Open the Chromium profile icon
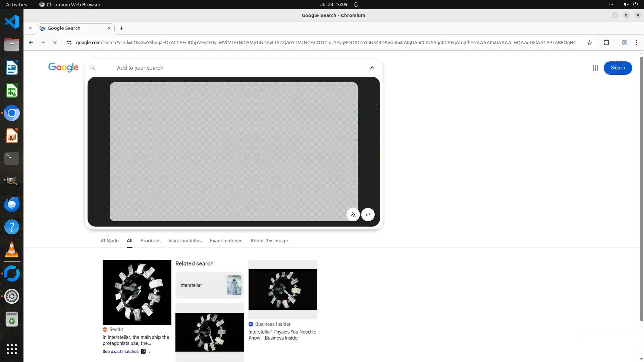 tap(624, 43)
